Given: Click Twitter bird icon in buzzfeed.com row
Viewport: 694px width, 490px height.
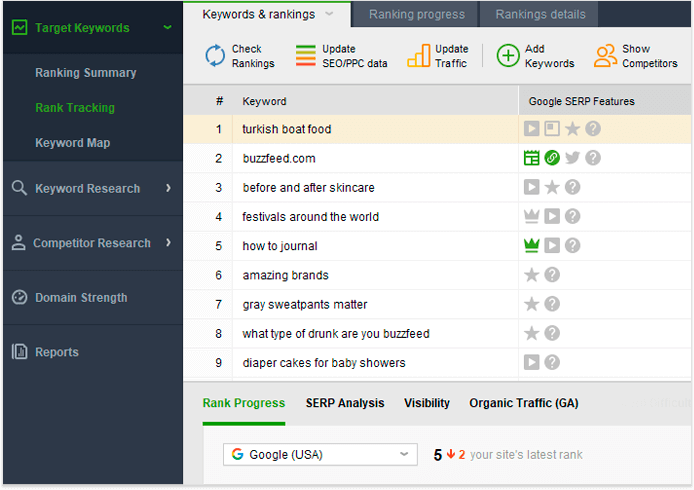Looking at the screenshot, I should point(572,158).
